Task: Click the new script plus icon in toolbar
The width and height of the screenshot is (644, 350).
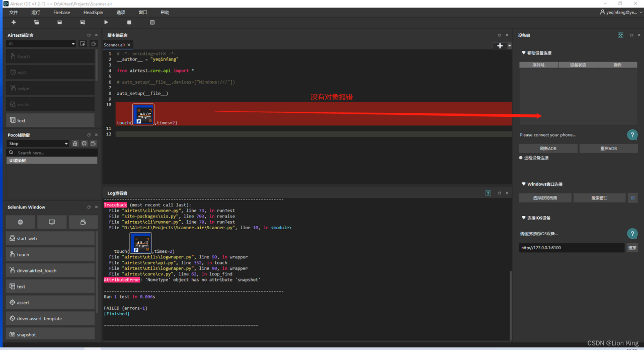Action: click(14, 22)
